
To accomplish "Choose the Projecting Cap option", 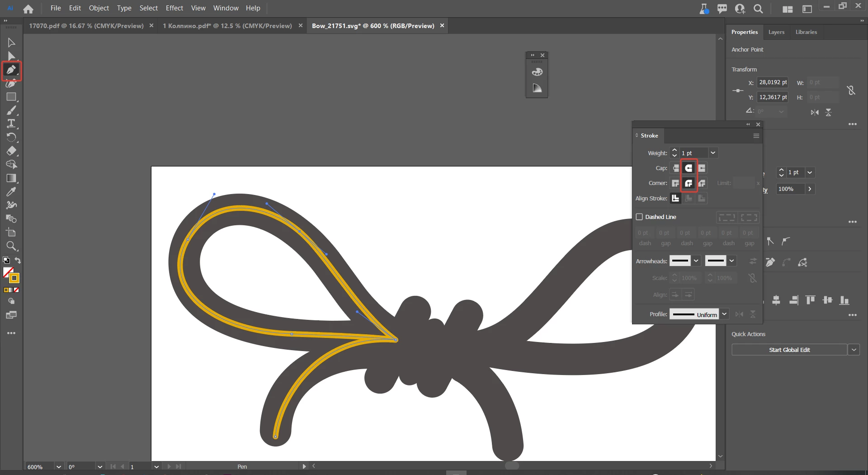I will [702, 168].
